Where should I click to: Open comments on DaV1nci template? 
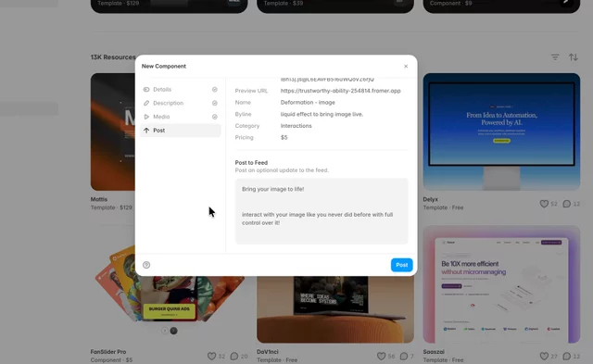click(404, 356)
